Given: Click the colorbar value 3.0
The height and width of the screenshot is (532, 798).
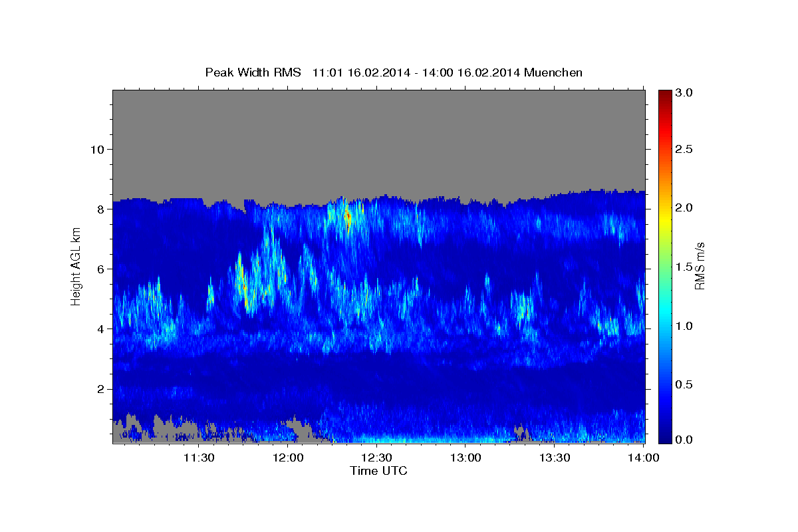Looking at the screenshot, I should (x=684, y=93).
